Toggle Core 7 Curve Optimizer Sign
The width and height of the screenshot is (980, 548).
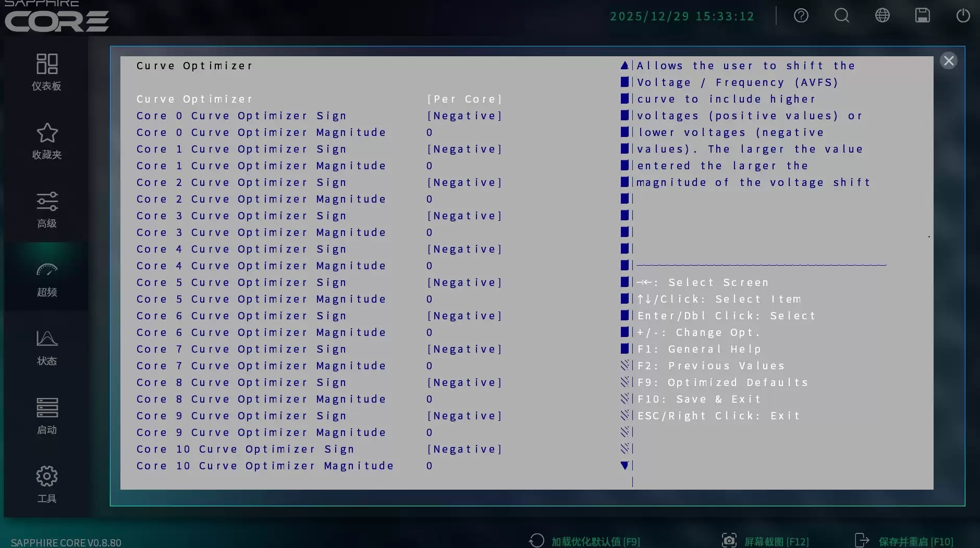pyautogui.click(x=464, y=348)
